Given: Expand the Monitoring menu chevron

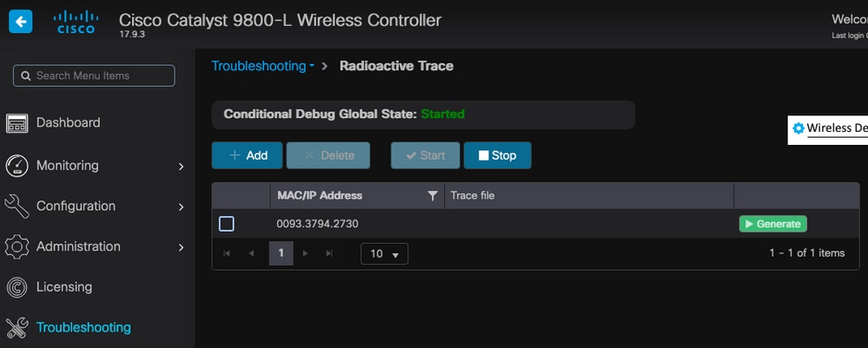Looking at the screenshot, I should click(181, 166).
